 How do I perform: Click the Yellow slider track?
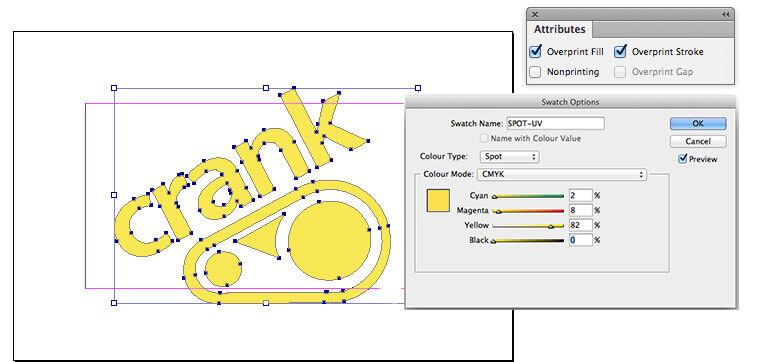528,226
